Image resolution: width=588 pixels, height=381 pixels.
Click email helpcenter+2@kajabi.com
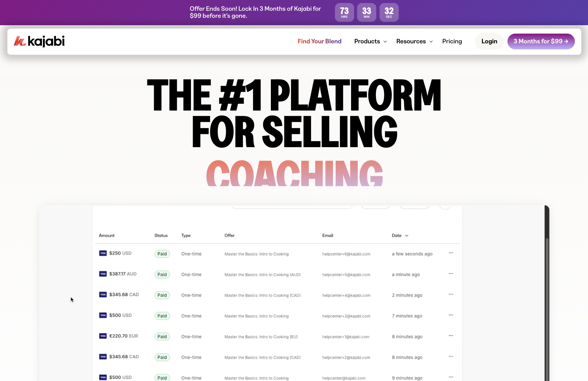(346, 358)
